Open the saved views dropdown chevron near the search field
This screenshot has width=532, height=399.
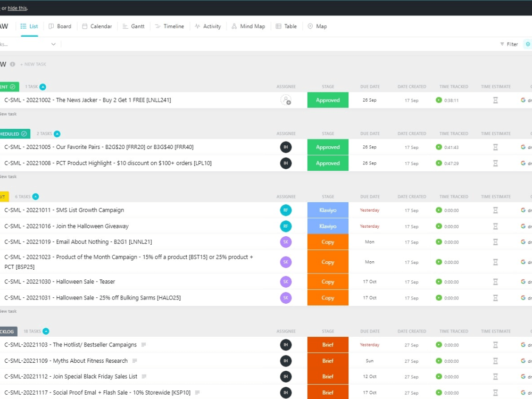click(x=53, y=44)
